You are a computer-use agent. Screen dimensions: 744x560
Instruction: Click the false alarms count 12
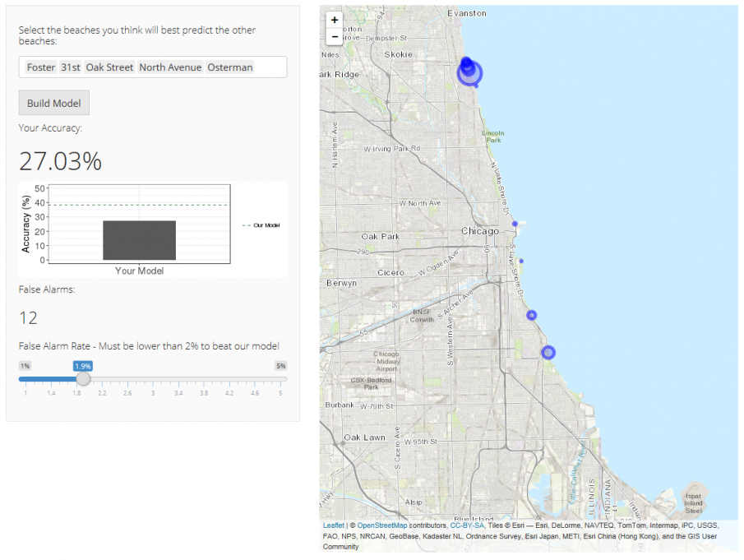click(28, 318)
